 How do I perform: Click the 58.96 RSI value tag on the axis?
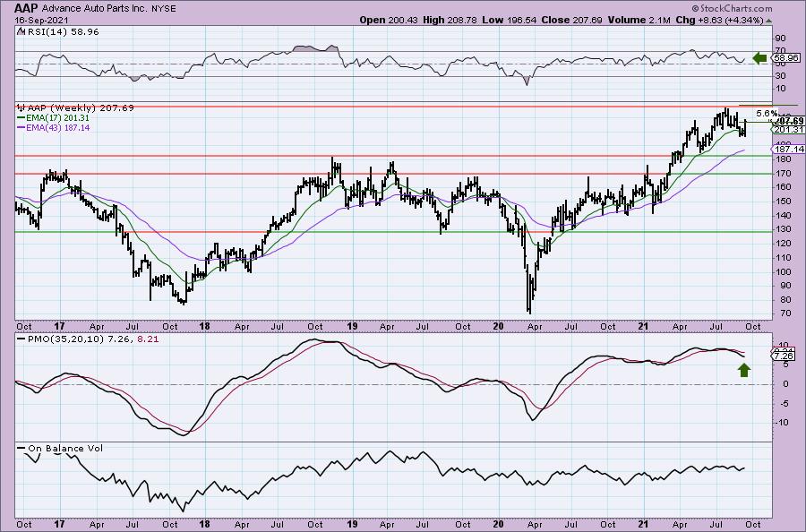coord(785,58)
